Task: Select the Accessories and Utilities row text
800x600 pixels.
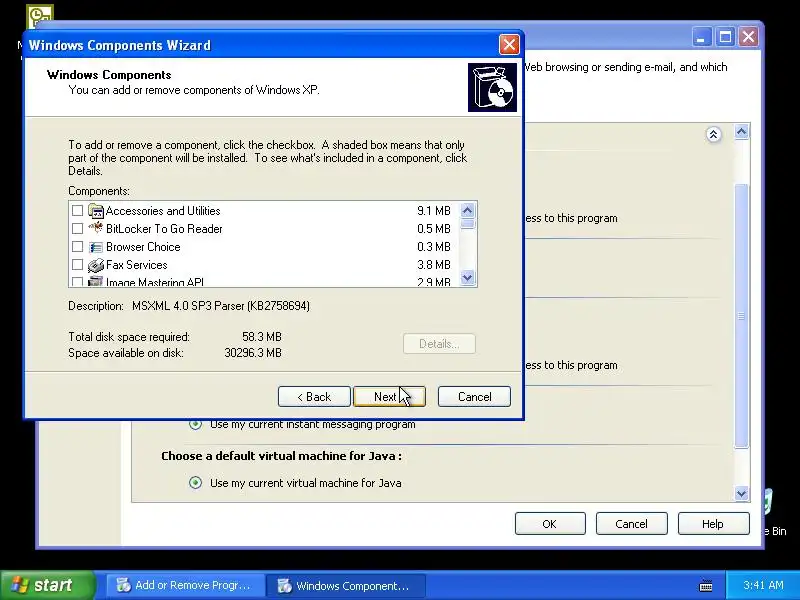Action: 163,211
